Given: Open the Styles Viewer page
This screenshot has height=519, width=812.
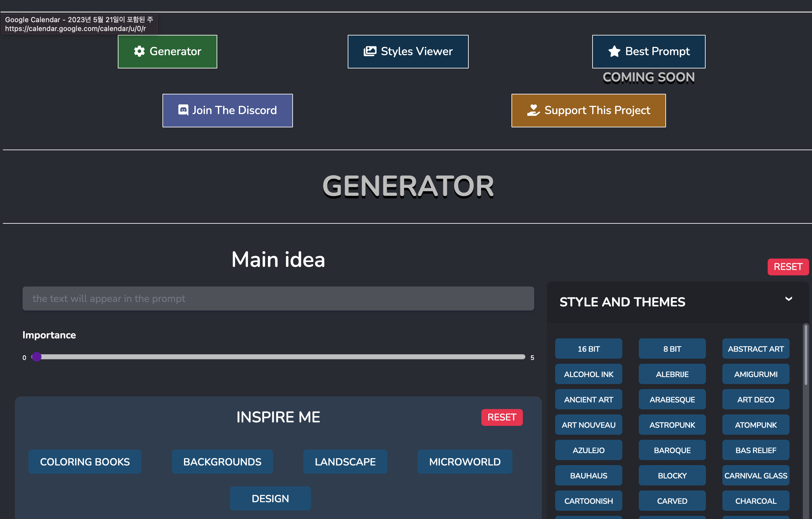Looking at the screenshot, I should point(408,51).
